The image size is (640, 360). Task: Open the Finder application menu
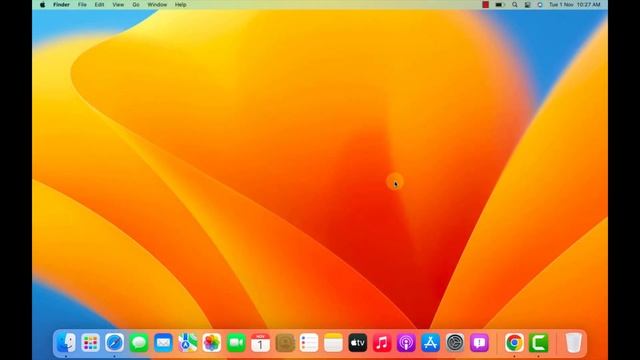click(61, 4)
